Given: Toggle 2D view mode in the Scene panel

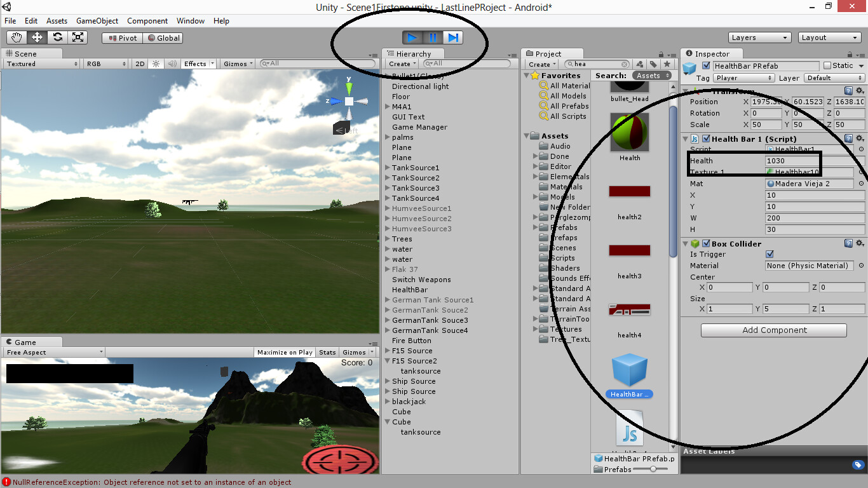Looking at the screenshot, I should [x=139, y=64].
